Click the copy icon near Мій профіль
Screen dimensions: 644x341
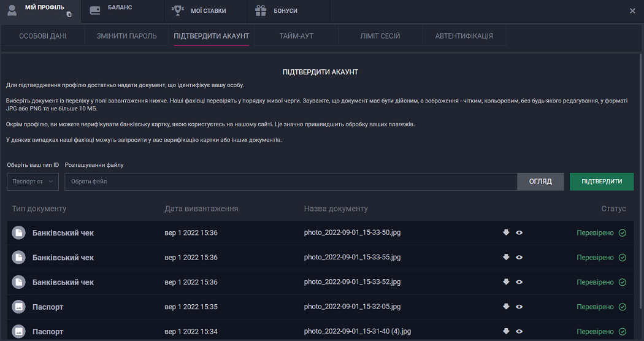tap(69, 14)
